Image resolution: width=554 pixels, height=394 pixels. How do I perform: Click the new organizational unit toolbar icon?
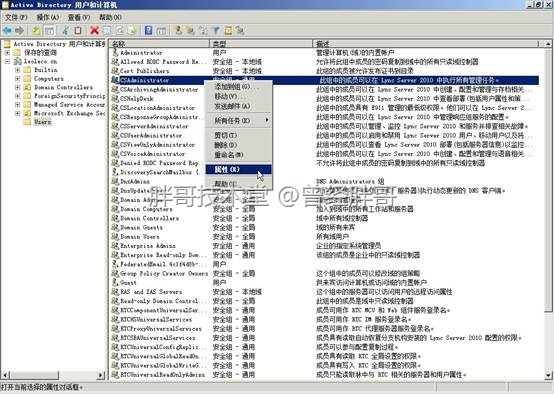tap(204, 31)
